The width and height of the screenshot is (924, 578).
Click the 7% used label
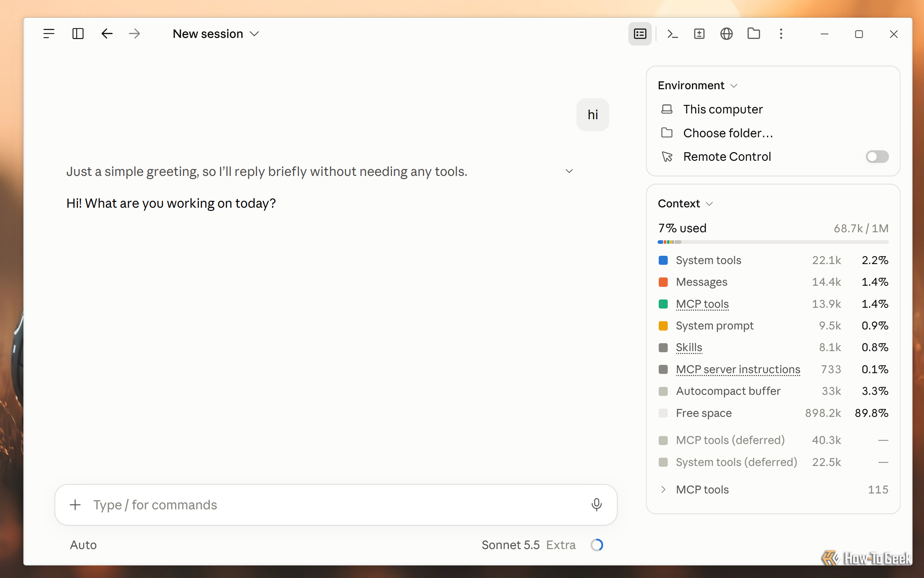pos(682,228)
